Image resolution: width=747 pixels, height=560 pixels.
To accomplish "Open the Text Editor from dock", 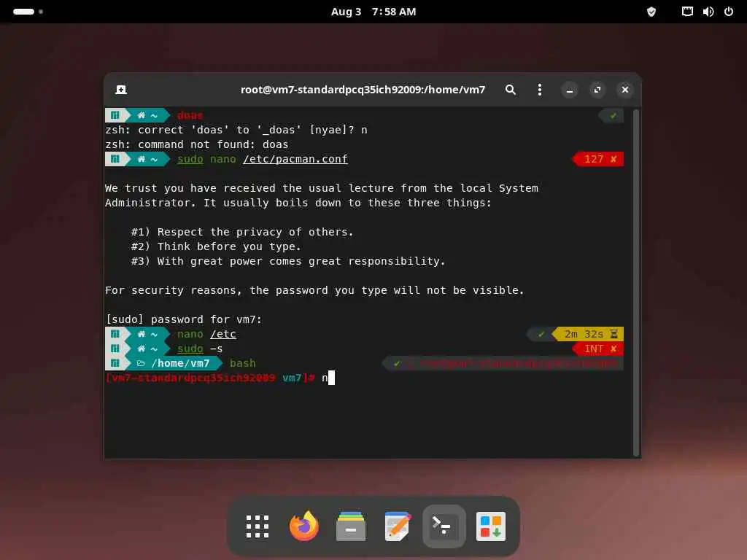I will (398, 526).
